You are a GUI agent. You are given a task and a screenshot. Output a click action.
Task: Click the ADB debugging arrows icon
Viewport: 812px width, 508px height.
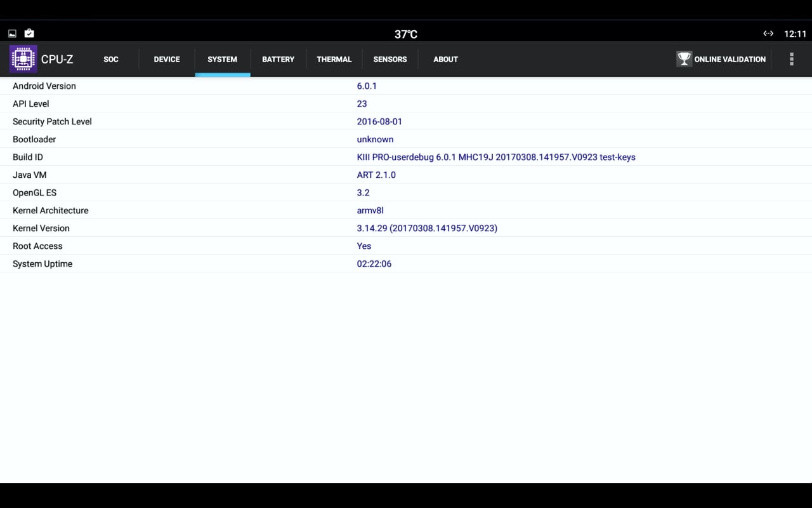tap(768, 33)
